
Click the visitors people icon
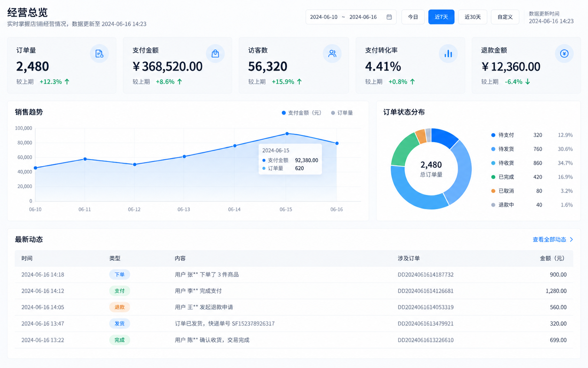coord(332,54)
